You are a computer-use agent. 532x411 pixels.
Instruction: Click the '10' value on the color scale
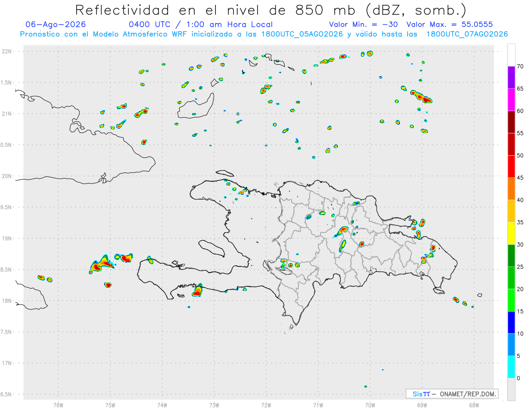click(x=520, y=333)
